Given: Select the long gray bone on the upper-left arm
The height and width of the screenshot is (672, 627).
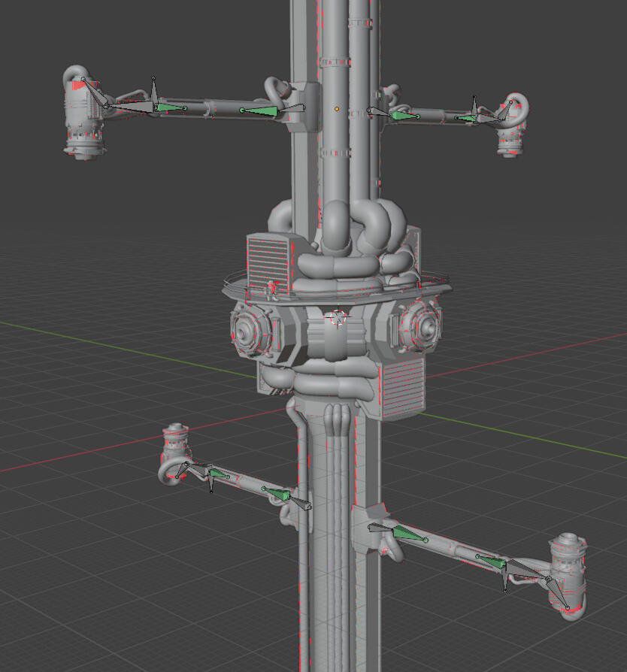Looking at the screenshot, I should point(130,107).
